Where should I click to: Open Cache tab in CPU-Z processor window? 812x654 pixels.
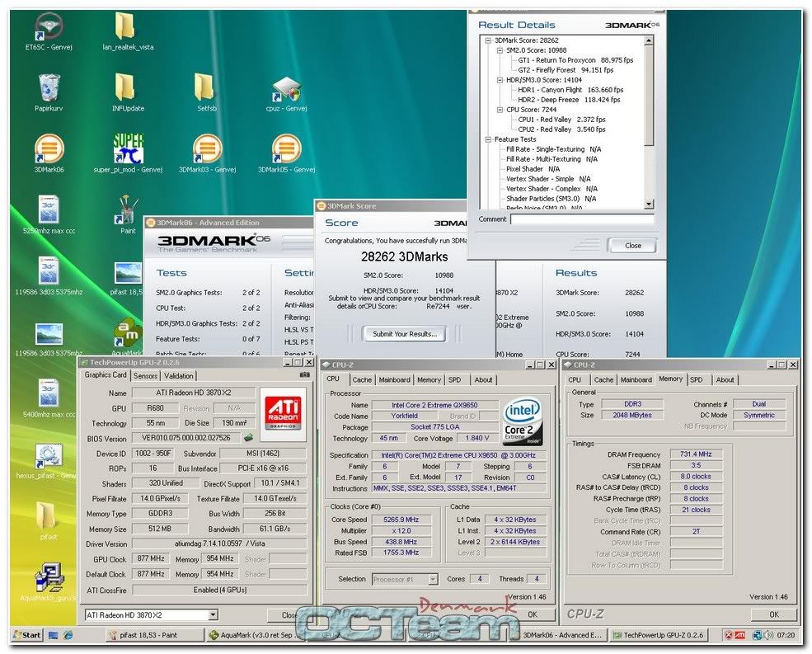pyautogui.click(x=362, y=380)
